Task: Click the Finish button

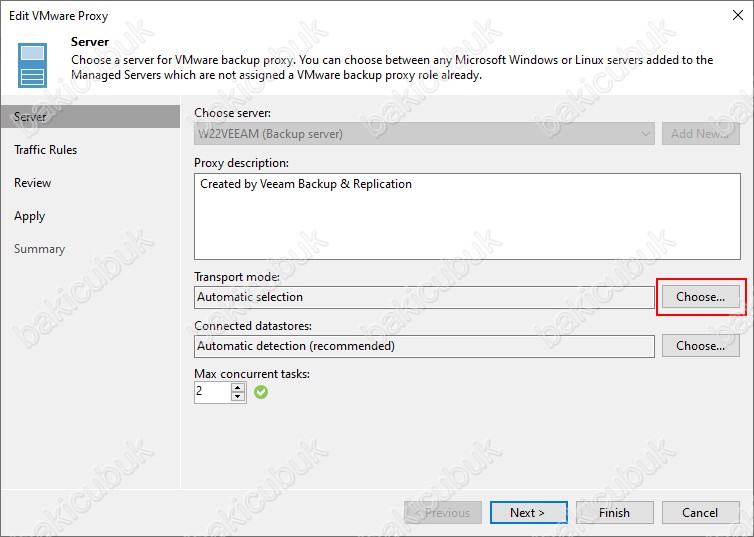Action: pyautogui.click(x=615, y=513)
